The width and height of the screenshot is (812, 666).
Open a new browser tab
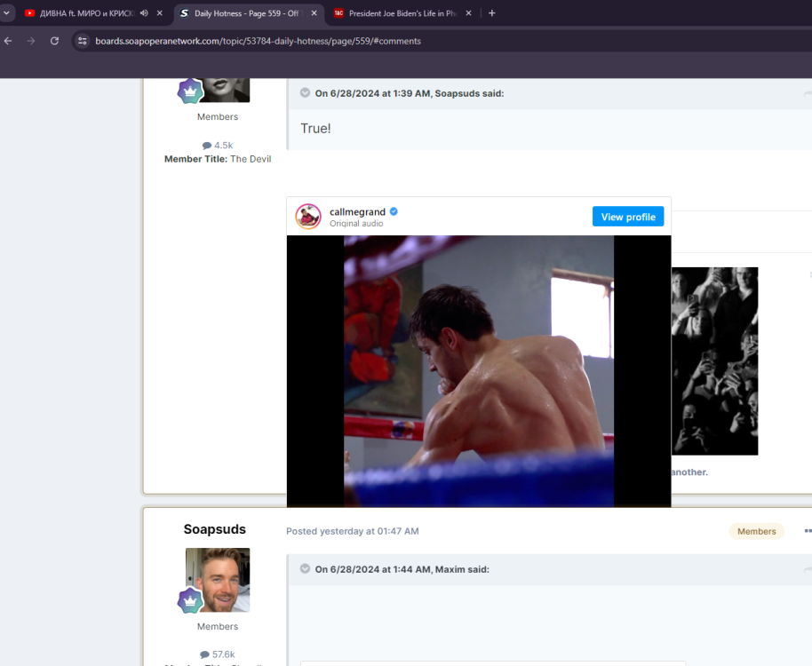(x=492, y=13)
